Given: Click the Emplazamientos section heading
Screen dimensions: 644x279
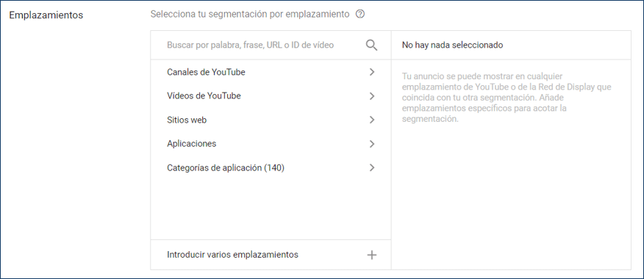Looking at the screenshot, I should pyautogui.click(x=46, y=15).
